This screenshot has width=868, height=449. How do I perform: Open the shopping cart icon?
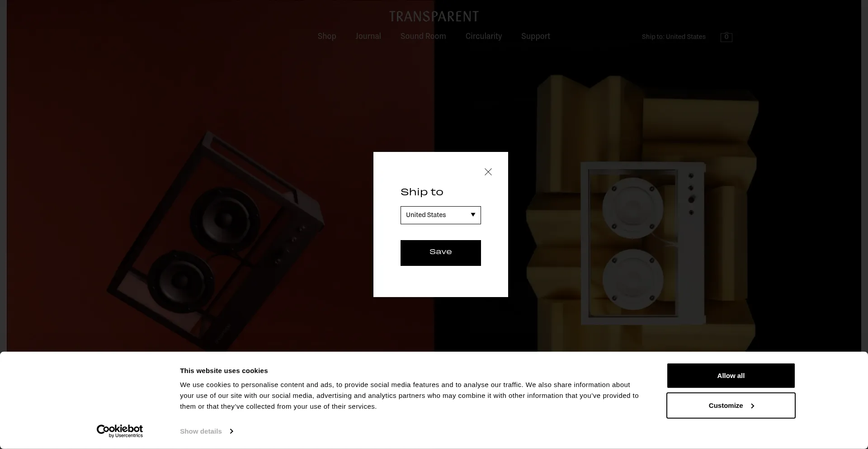(x=726, y=37)
